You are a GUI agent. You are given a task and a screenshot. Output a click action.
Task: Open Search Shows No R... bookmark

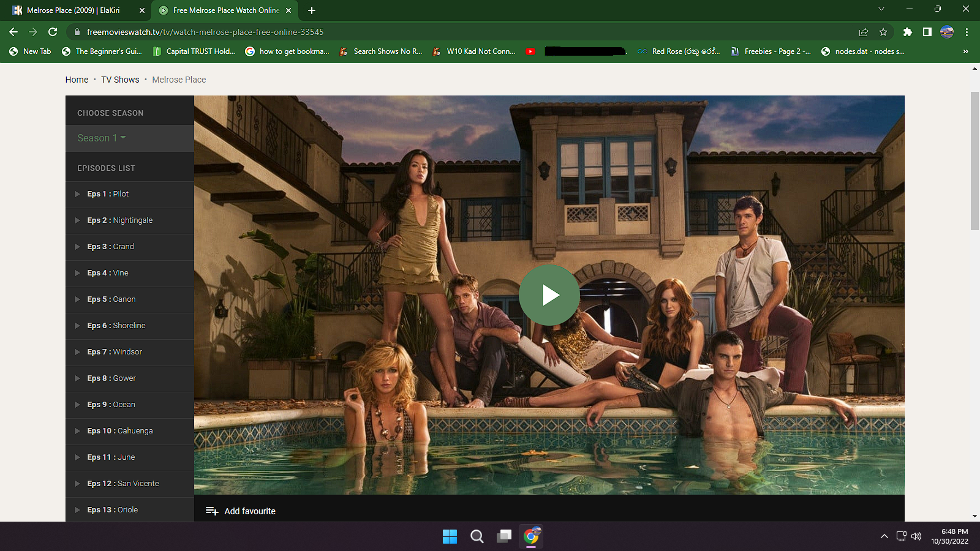coord(381,51)
